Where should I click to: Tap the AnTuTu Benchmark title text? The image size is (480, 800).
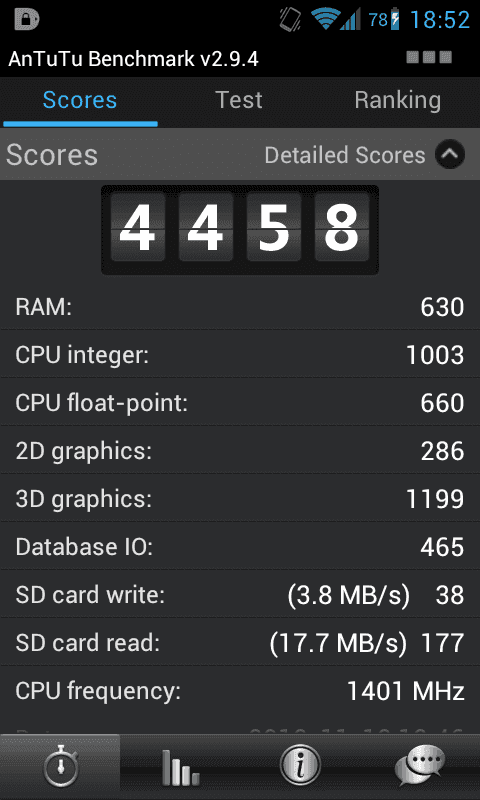[x=134, y=59]
